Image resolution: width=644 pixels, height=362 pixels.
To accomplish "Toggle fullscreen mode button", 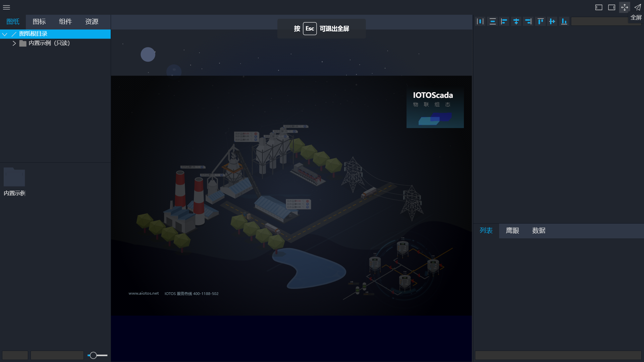I will click(x=624, y=7).
